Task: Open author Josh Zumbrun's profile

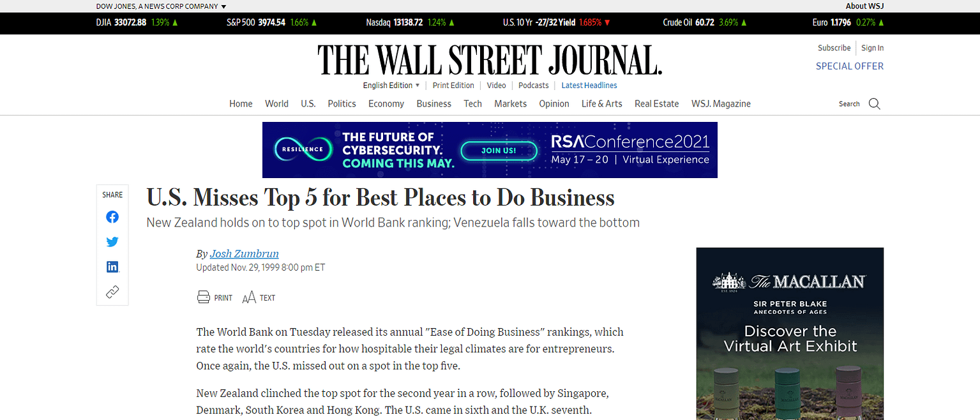Action: pyautogui.click(x=245, y=253)
